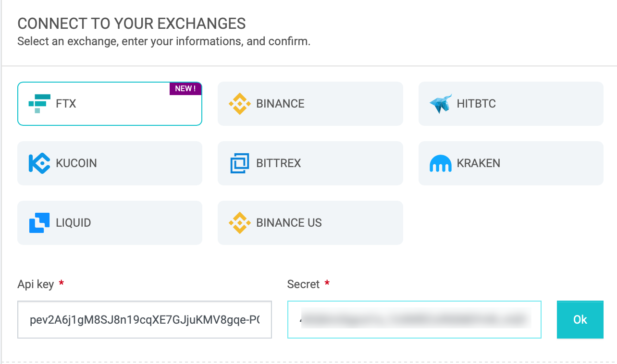Pick the BITTREX exchange tile
Screen dimensions: 617x364
[310, 163]
